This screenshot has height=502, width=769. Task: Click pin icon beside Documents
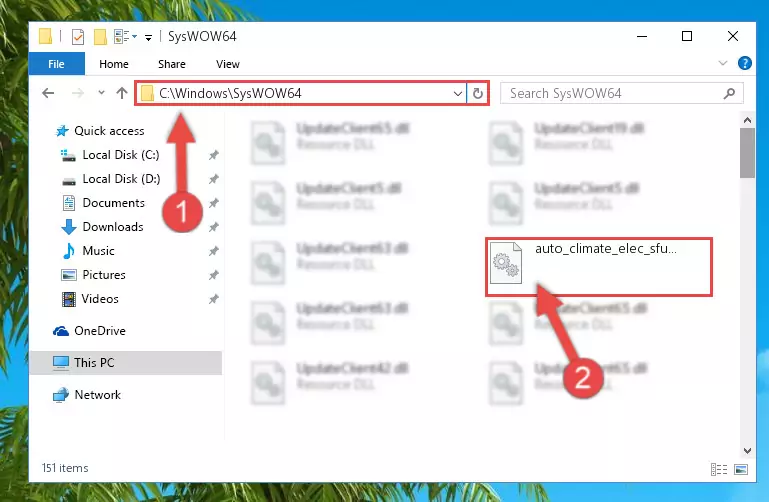point(213,203)
